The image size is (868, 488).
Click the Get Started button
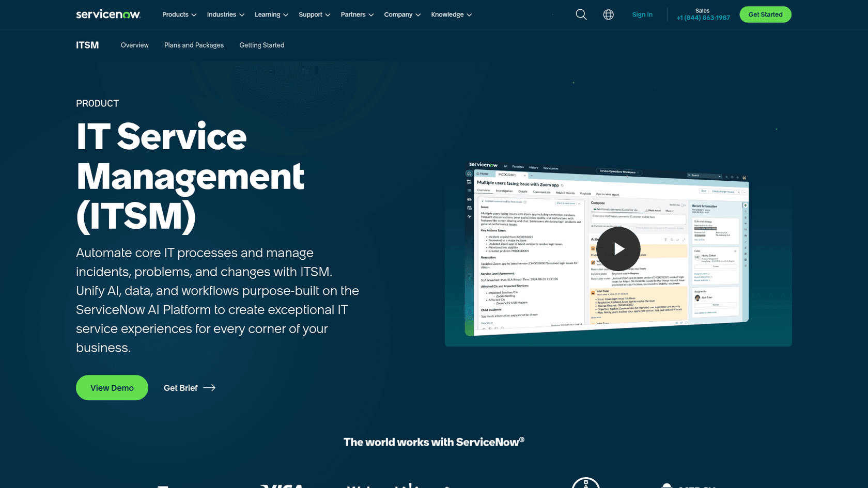tap(765, 14)
